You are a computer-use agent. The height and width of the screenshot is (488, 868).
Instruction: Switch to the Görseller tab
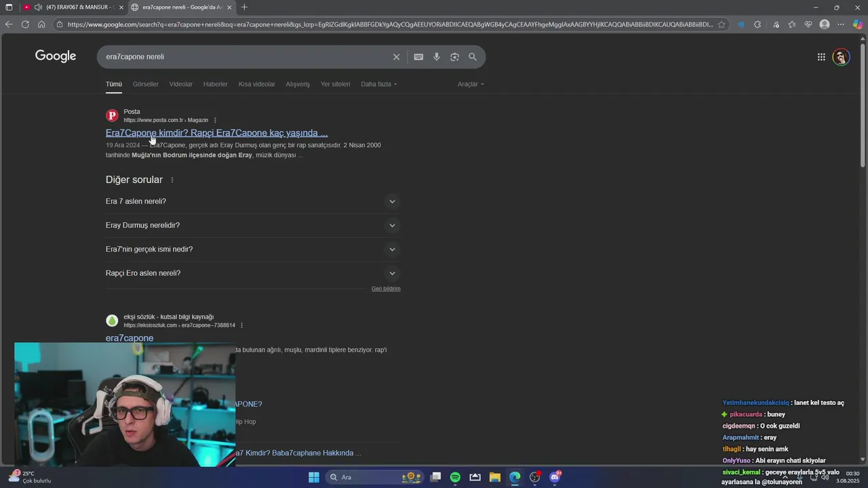click(146, 84)
